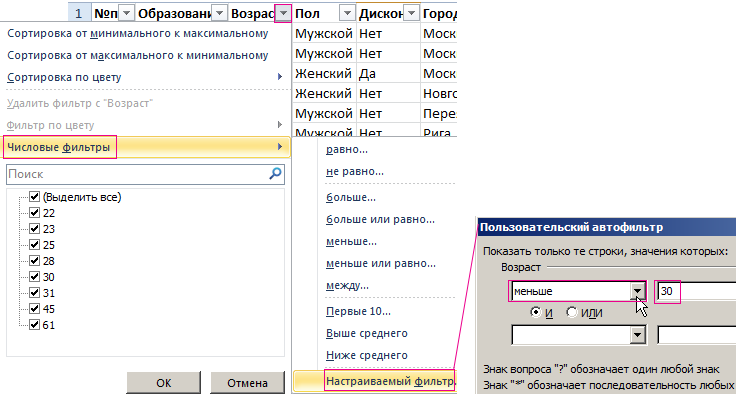This screenshot has width=736, height=396.
Task: Uncheck the value 45 checkbox
Action: 34,308
